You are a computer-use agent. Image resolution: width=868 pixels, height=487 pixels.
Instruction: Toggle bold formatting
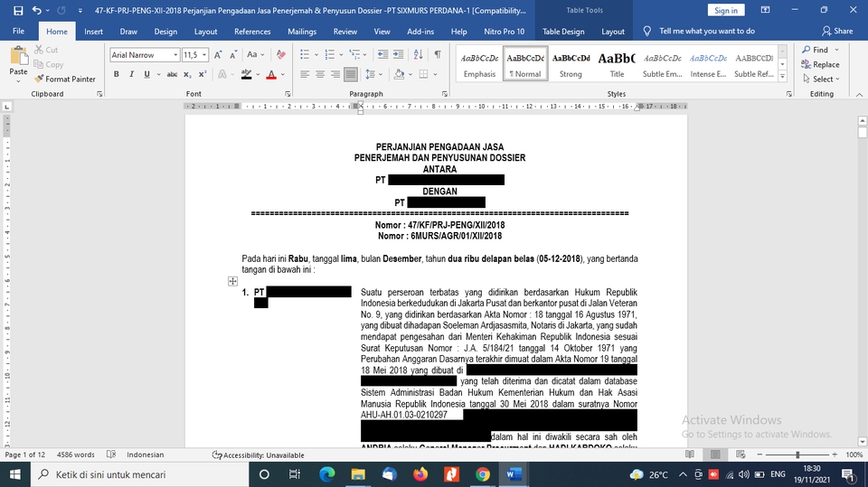point(117,74)
